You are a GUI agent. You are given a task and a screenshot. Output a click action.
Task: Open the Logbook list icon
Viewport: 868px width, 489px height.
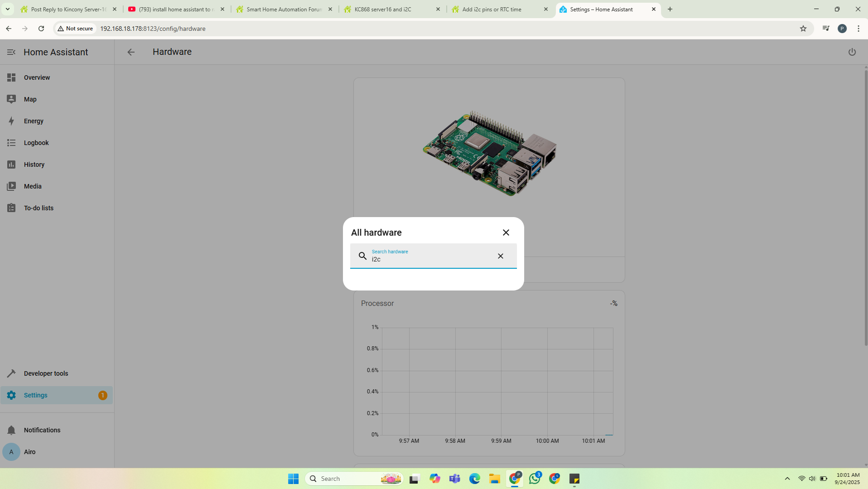pos(11,143)
